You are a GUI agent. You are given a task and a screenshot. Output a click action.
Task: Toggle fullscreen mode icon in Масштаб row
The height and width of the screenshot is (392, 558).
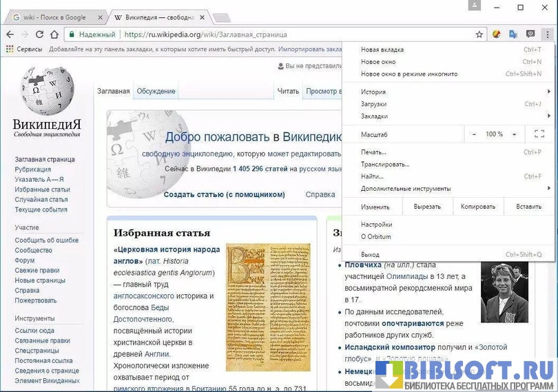point(539,134)
